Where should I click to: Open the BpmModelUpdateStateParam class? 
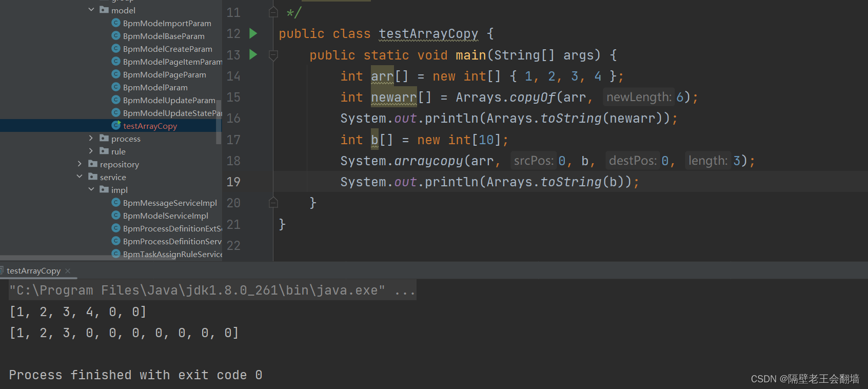pos(172,113)
